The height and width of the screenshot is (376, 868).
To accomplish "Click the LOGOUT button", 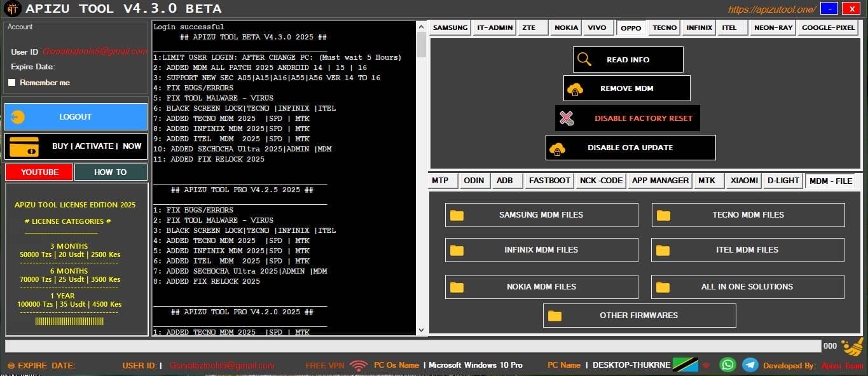I will 76,117.
